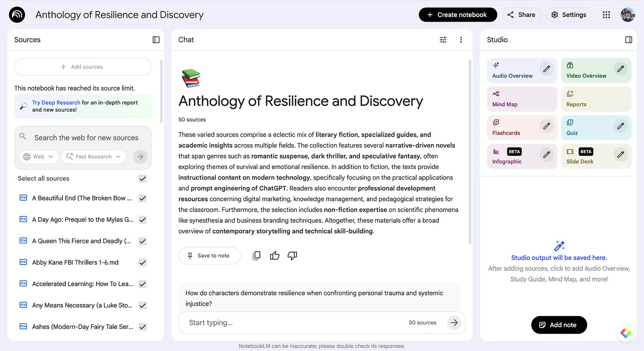Click the 50 sources indicator in chat input

click(422, 323)
